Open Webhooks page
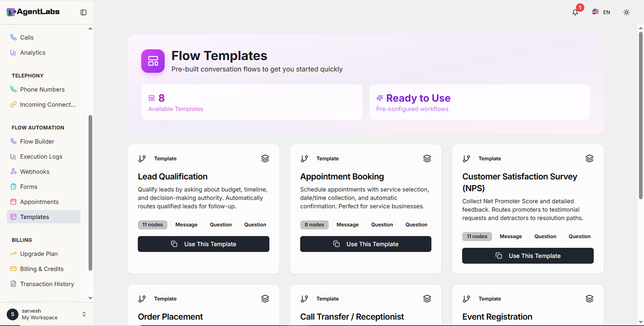Image resolution: width=644 pixels, height=326 pixels. point(43,171)
